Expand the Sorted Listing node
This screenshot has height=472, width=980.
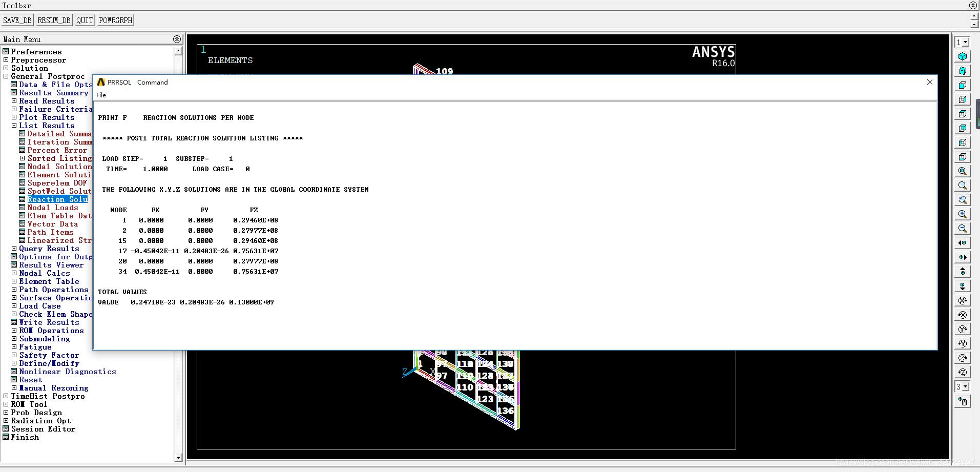(22, 158)
